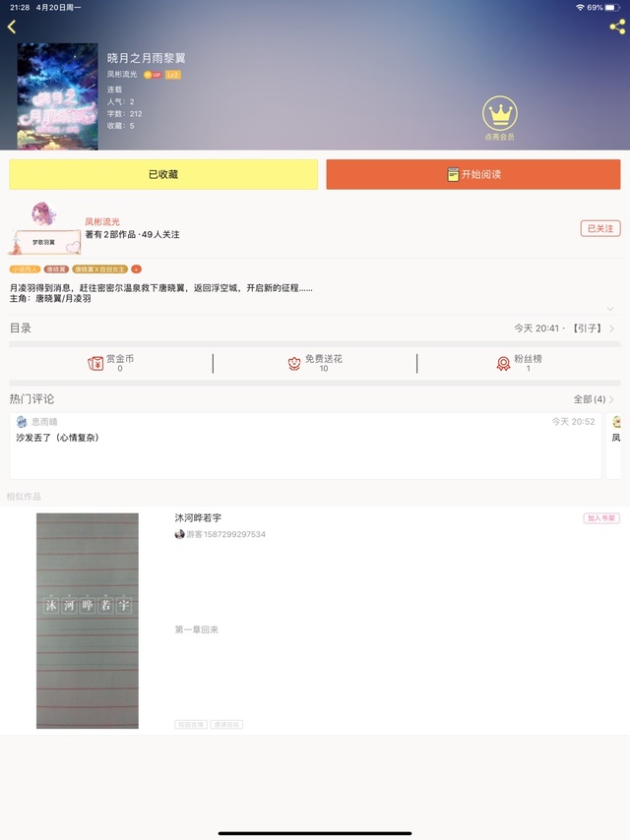Tap the yellow back arrow icon

pos(12,27)
